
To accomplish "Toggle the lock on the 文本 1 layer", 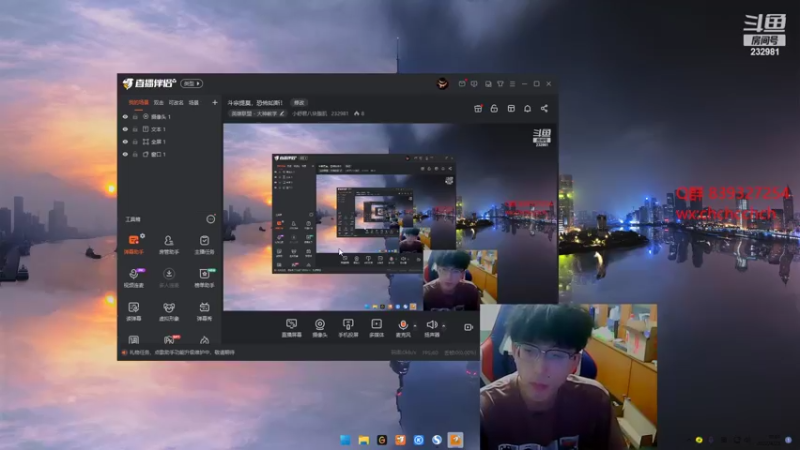I will point(135,129).
